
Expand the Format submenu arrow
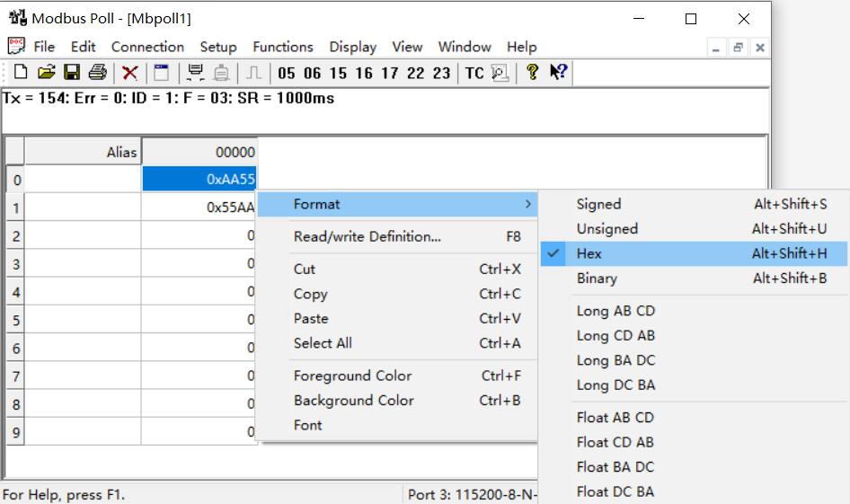click(528, 204)
